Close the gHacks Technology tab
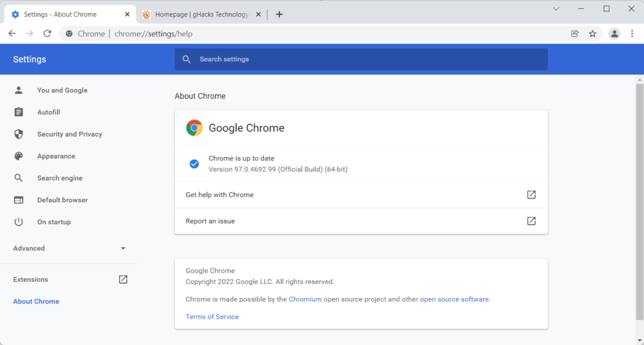Viewport: 644px width, 345px height. pos(258,14)
